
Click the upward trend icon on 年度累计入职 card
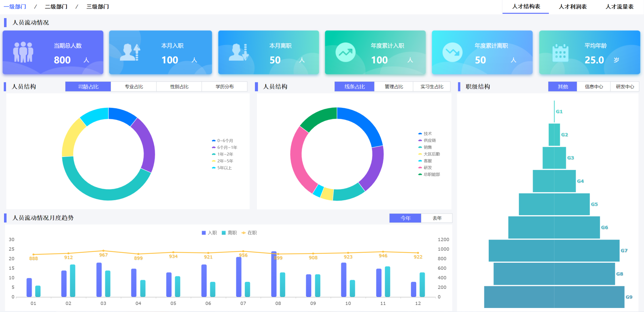[345, 52]
